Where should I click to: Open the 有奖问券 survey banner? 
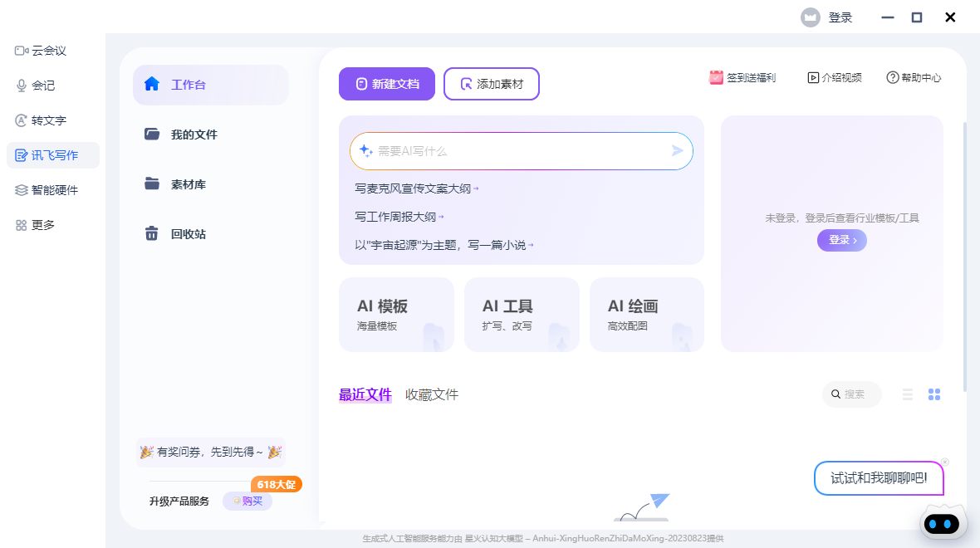[x=211, y=452]
